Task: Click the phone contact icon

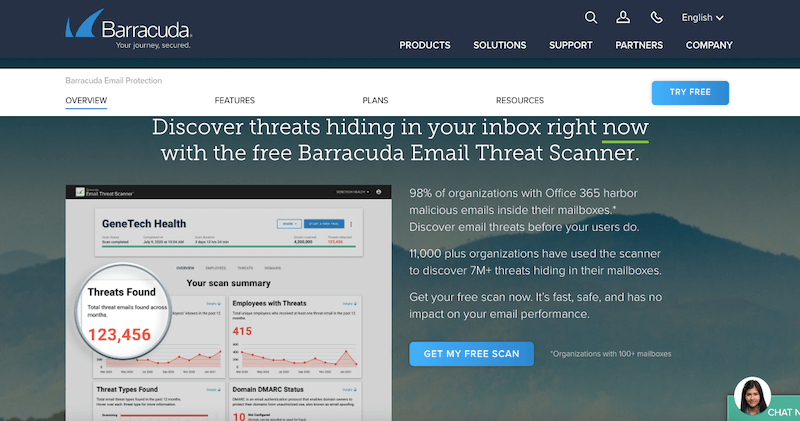Action: click(656, 17)
